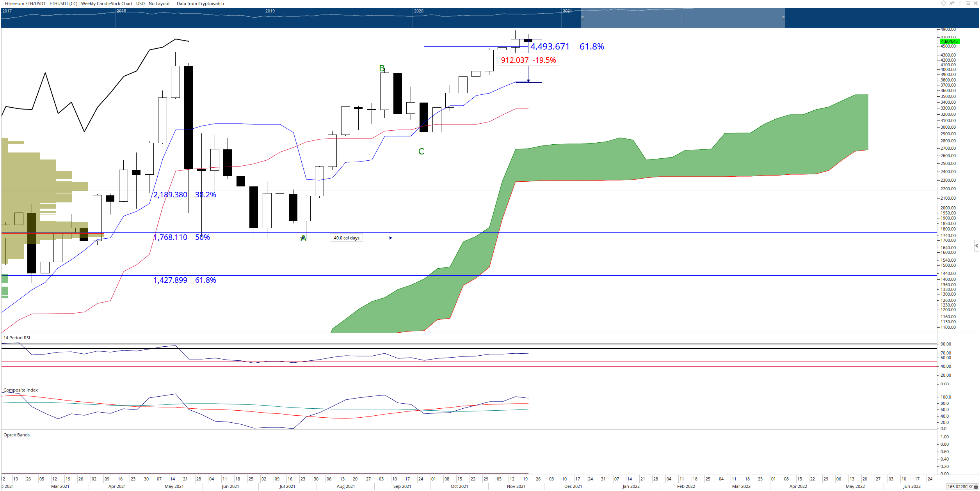
Task: Click the diamond icon in chart title bar
Action: tap(944, 3)
